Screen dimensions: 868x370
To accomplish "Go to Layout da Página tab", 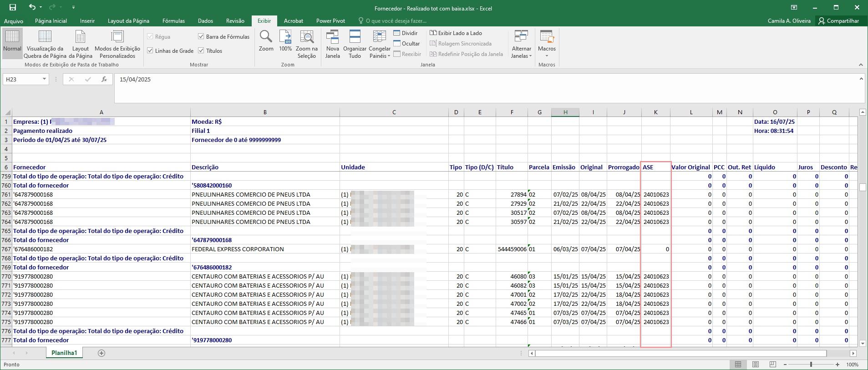I will coord(128,21).
